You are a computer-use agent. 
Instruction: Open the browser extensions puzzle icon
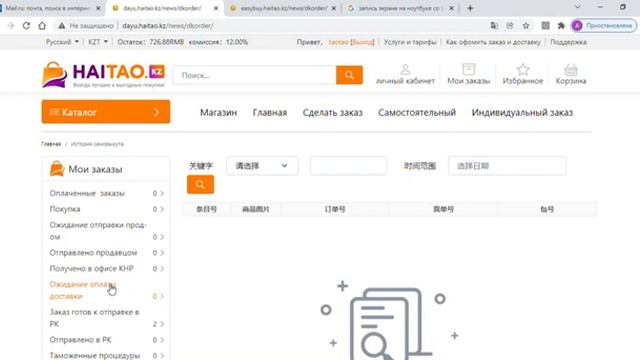(561, 26)
